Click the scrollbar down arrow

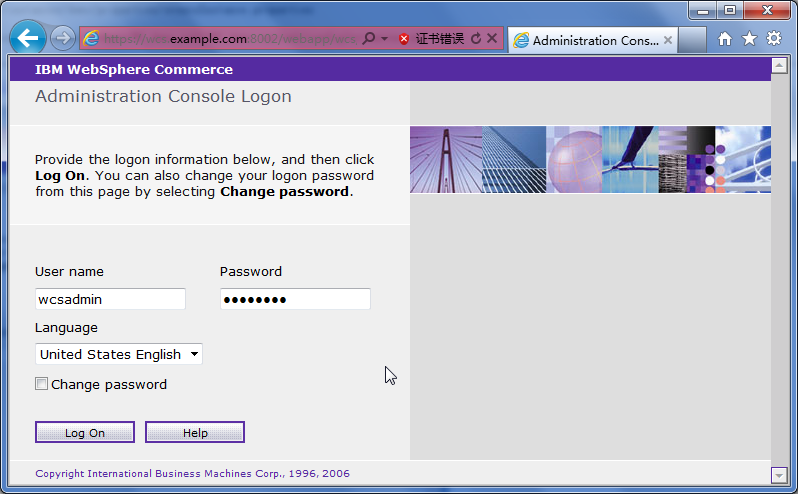[x=779, y=475]
